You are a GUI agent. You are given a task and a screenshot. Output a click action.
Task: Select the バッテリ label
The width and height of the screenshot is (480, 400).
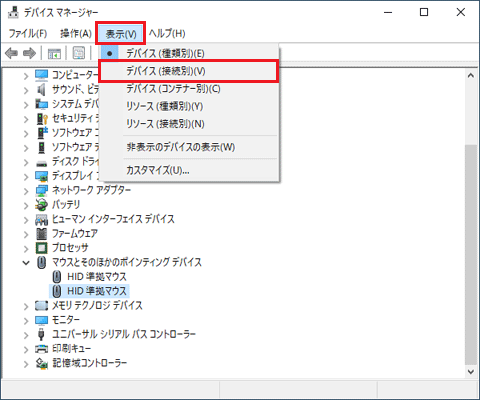(66, 205)
